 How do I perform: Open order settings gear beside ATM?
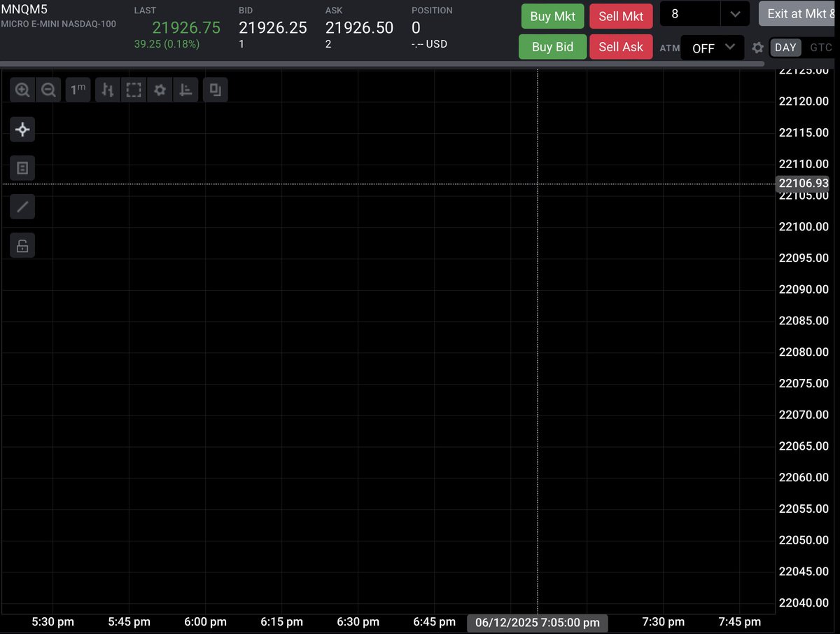(757, 48)
